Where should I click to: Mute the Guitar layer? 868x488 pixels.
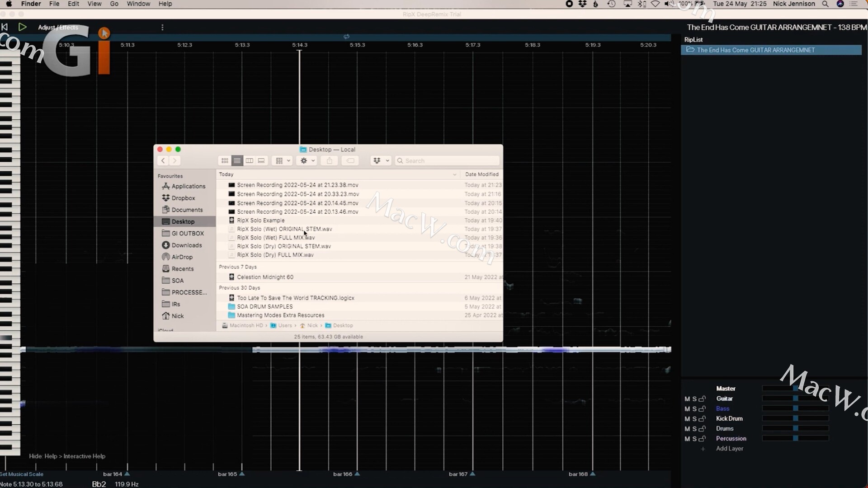[687, 399]
